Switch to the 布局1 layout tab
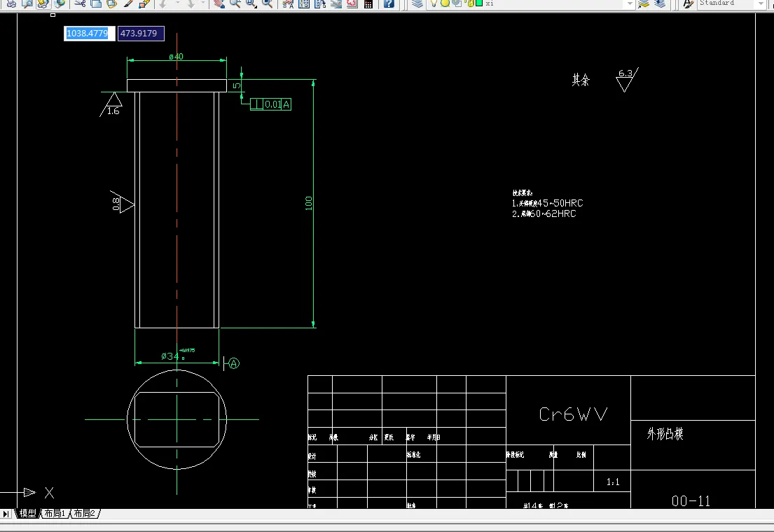 pos(55,514)
